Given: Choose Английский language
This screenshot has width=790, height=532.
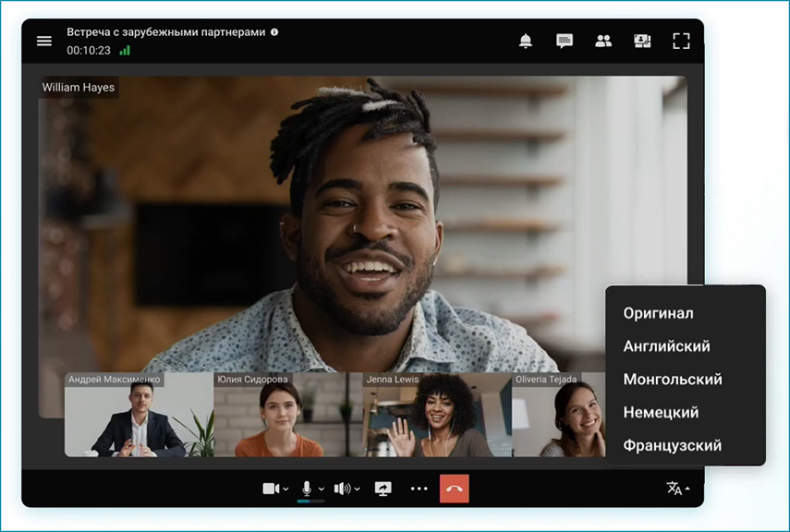Looking at the screenshot, I should click(x=666, y=346).
